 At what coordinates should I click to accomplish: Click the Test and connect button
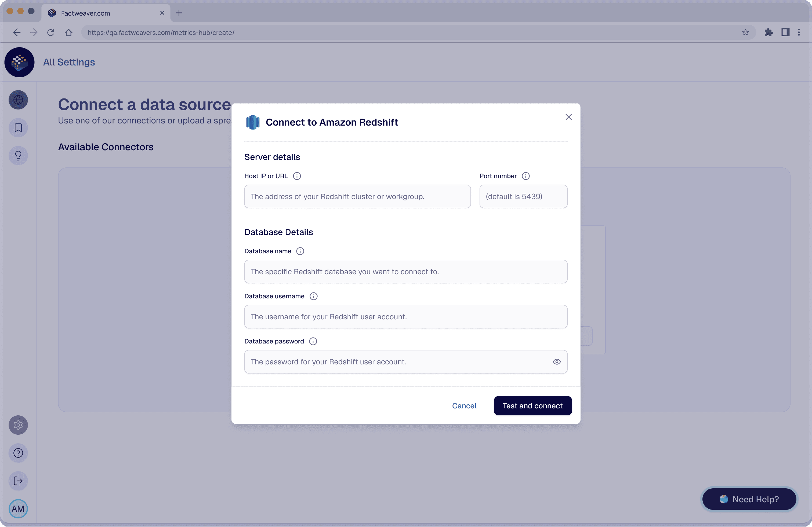click(532, 406)
